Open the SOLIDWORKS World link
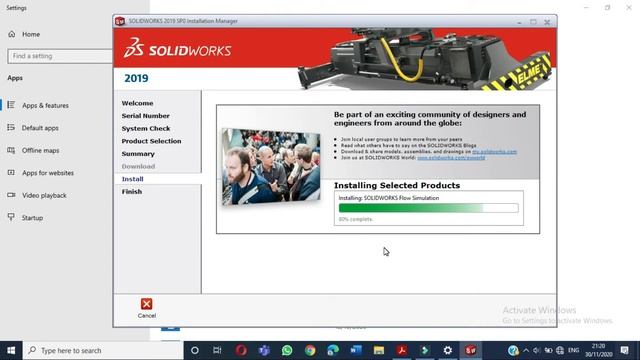This screenshot has width=640, height=360. pyautogui.click(x=451, y=158)
